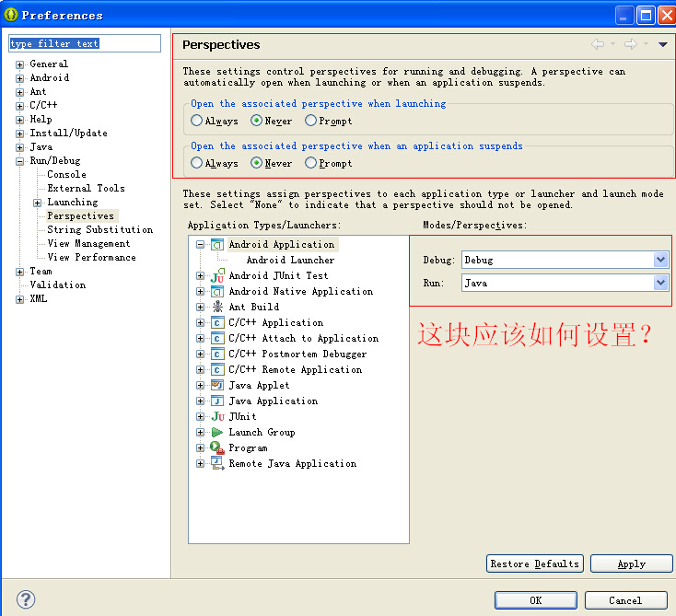Select Never for when application suspends
This screenshot has height=616, width=676.
point(271,163)
